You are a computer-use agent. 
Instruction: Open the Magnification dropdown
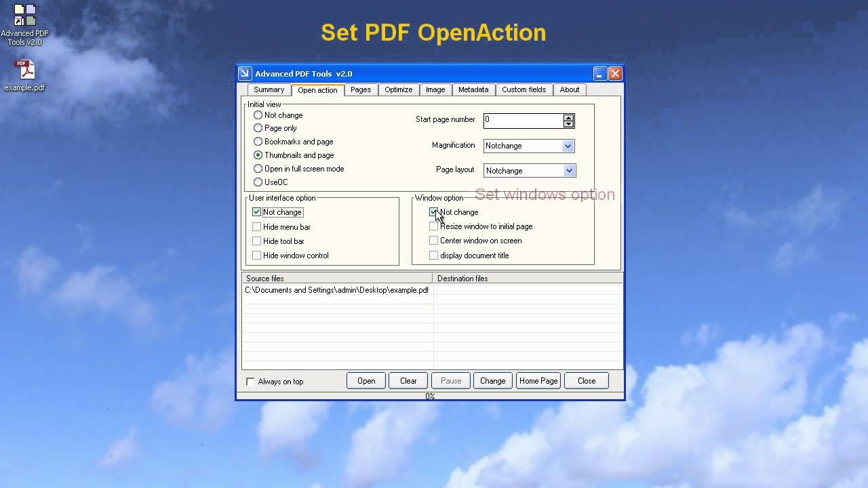pos(568,146)
